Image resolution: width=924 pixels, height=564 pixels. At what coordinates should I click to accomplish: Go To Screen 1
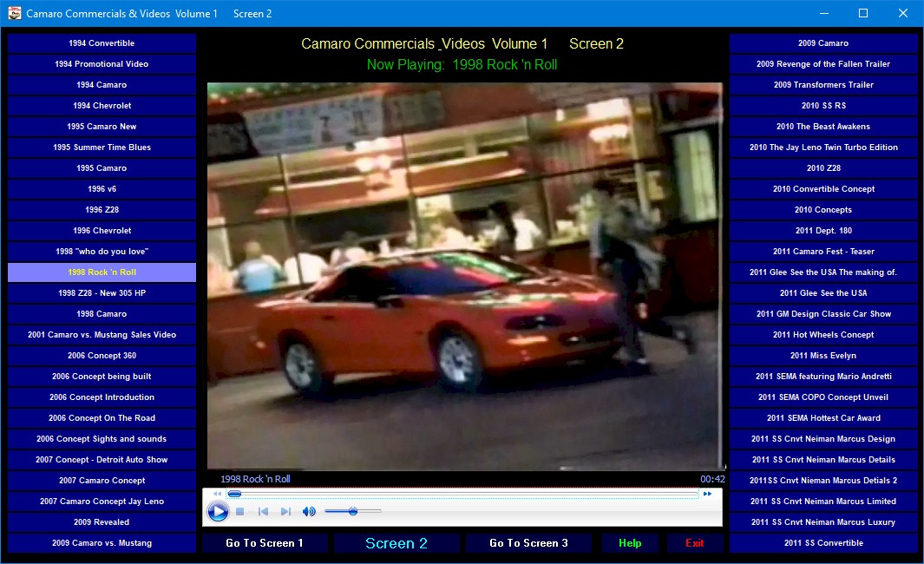265,543
